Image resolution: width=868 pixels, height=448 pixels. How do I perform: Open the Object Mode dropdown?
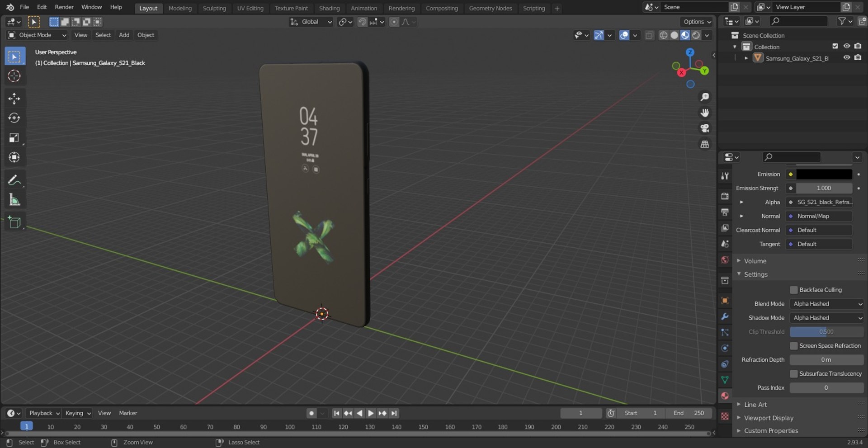(x=37, y=35)
